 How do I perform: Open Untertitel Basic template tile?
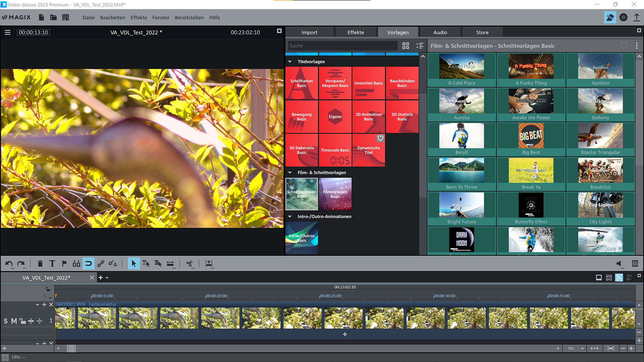tap(368, 83)
